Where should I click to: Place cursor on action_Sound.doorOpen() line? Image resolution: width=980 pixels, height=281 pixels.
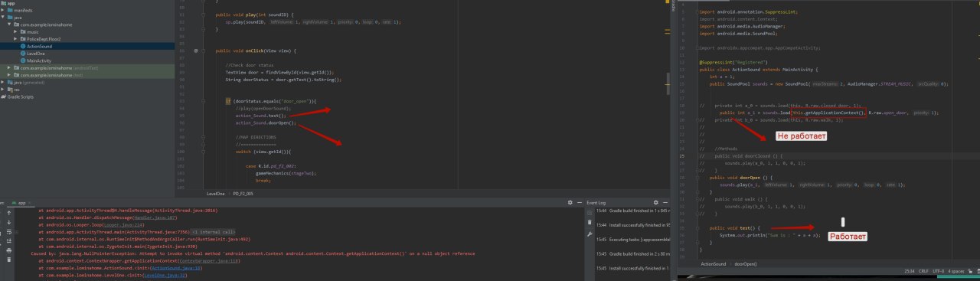(266, 123)
